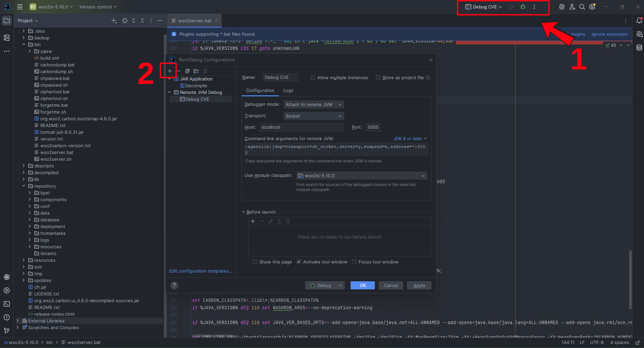Open the Terminal tool window icon
644x348 pixels.
pyautogui.click(x=7, y=304)
